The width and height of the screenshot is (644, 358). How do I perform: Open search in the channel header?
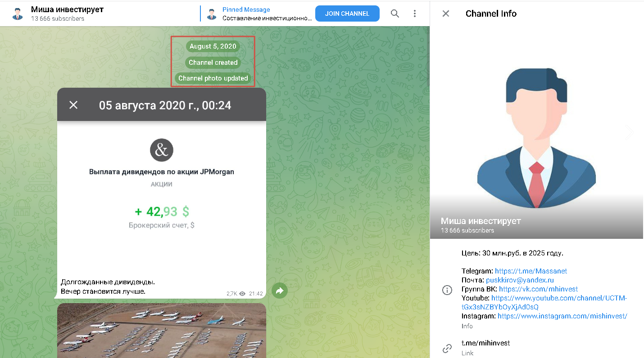click(x=395, y=13)
